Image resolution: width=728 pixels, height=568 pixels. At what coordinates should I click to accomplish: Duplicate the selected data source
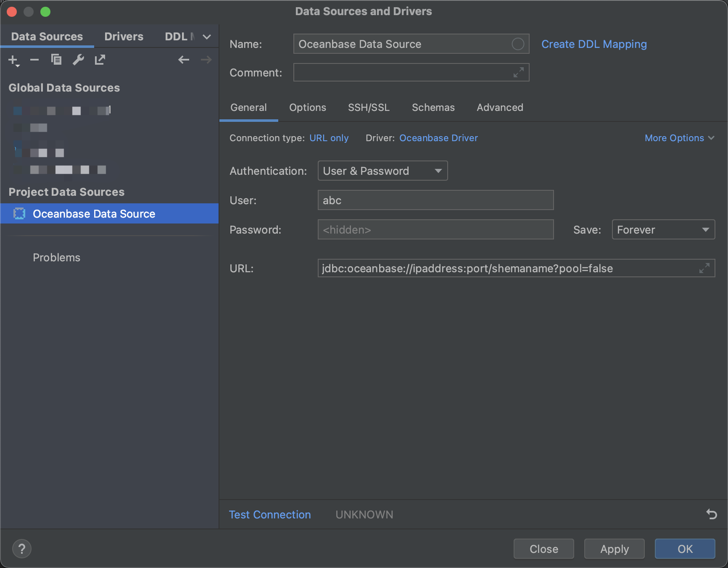point(56,60)
